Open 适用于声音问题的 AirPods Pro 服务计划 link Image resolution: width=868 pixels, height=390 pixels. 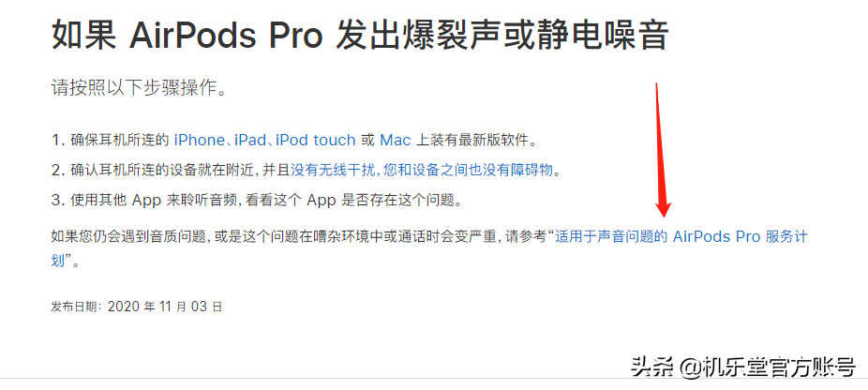[x=681, y=237]
